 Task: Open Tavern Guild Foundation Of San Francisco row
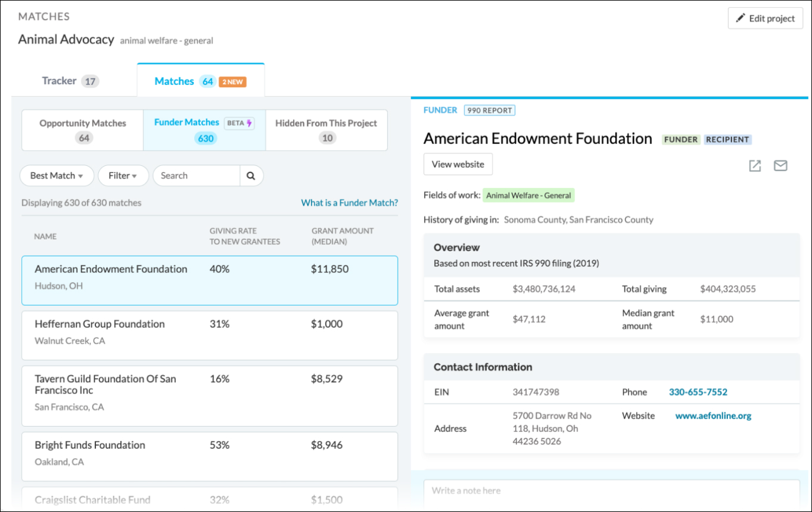210,396
